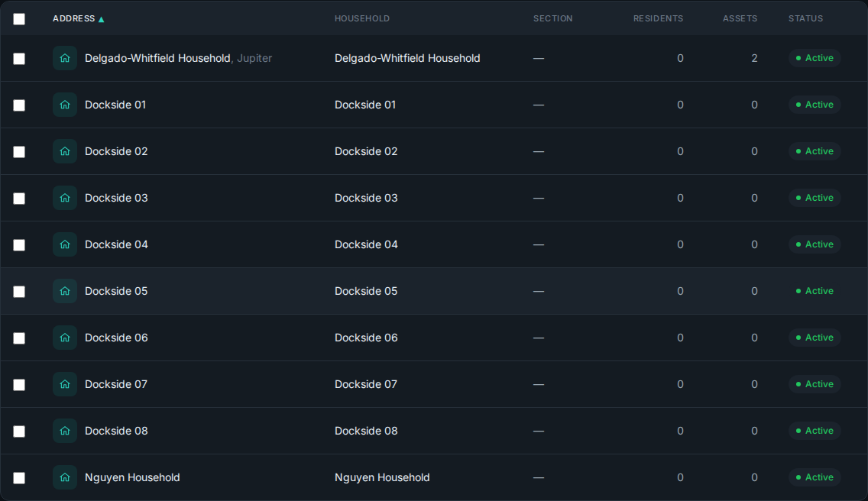Open the Dockside 08 address
Screen dimensions: 868x501
click(x=116, y=431)
